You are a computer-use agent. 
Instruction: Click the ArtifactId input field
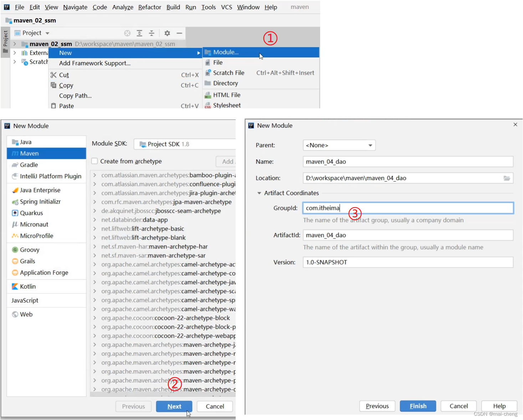click(408, 235)
